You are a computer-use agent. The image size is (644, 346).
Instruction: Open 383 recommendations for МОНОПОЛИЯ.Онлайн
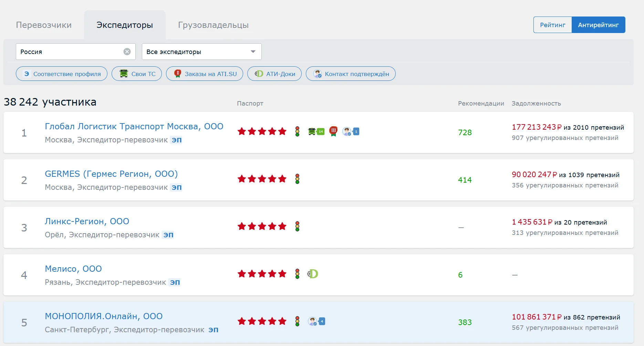[465, 322]
